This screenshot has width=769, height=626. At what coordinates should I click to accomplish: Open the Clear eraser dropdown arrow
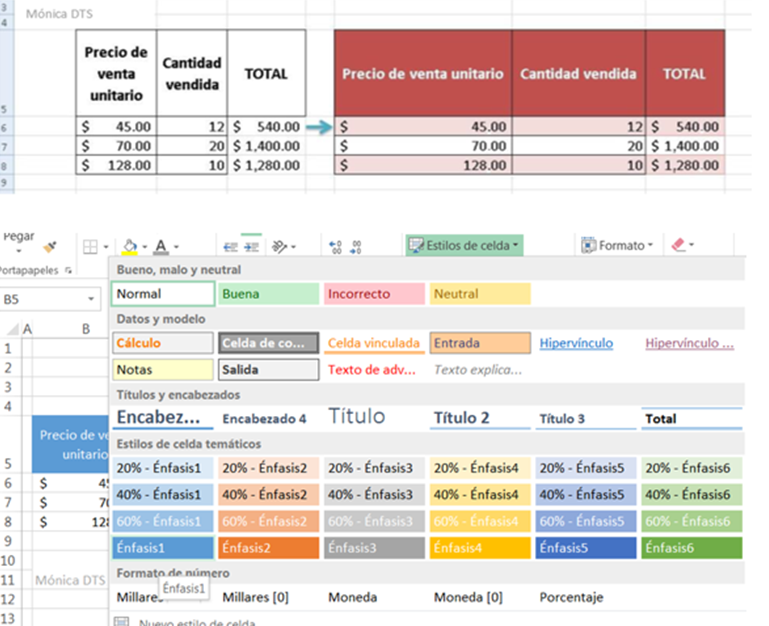click(x=692, y=244)
